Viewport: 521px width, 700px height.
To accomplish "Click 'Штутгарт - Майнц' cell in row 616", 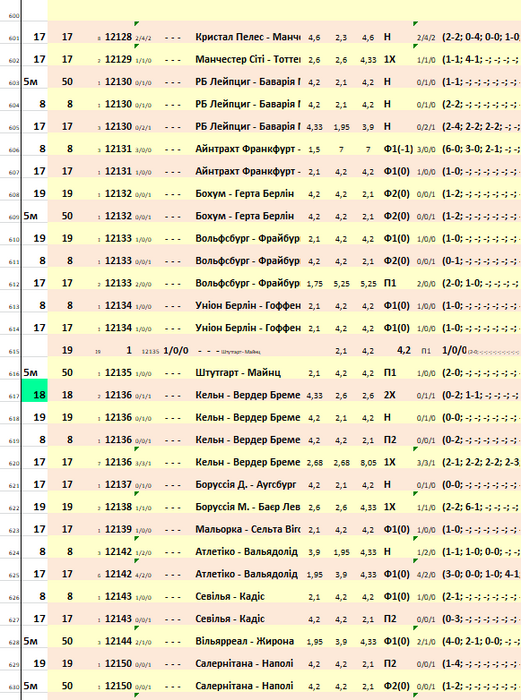I will click(238, 373).
